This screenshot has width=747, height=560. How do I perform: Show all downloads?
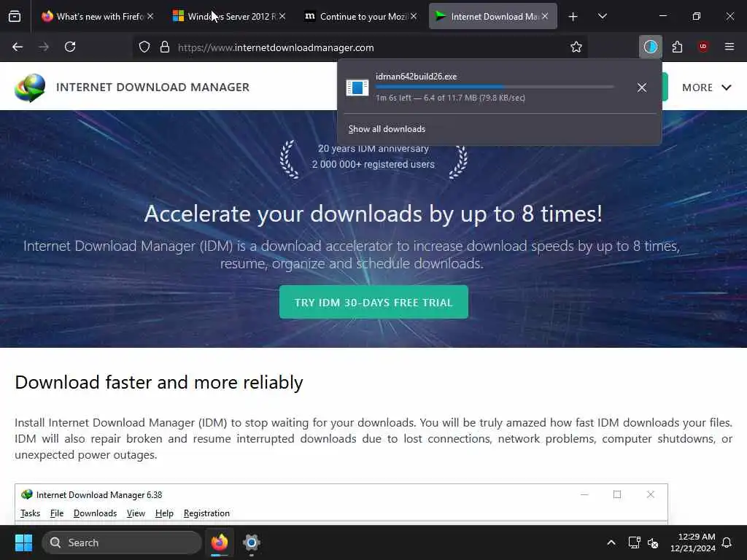(387, 129)
